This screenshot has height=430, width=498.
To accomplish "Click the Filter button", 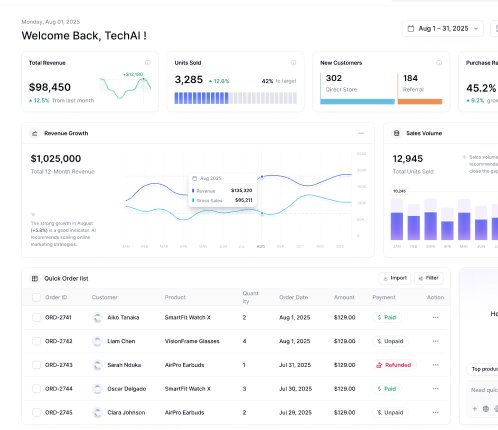I will point(429,278).
